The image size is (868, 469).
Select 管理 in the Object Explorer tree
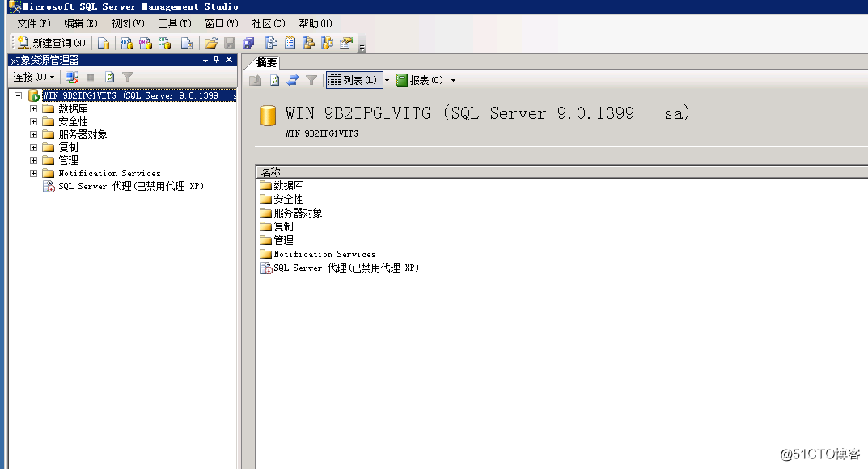(68, 160)
